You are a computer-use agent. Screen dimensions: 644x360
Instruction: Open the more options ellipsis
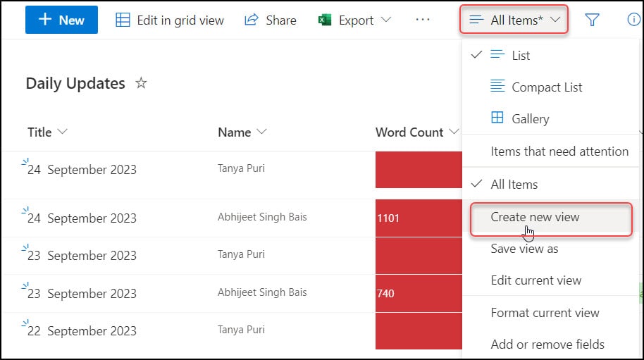[423, 20]
